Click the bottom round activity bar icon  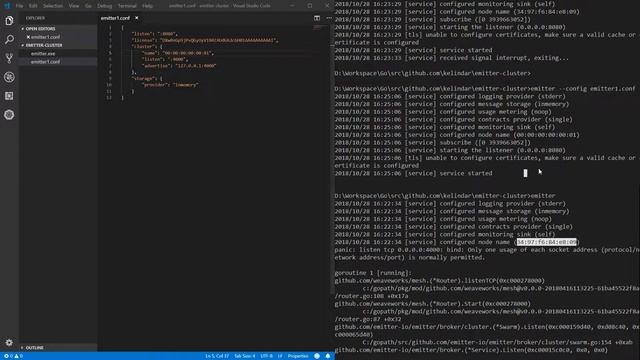pyautogui.click(x=9, y=115)
